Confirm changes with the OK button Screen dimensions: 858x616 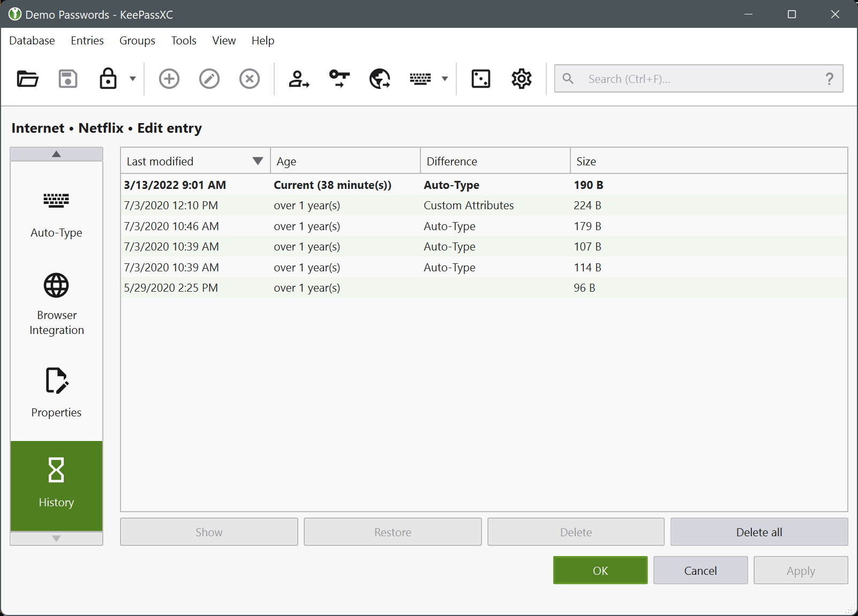[600, 571]
